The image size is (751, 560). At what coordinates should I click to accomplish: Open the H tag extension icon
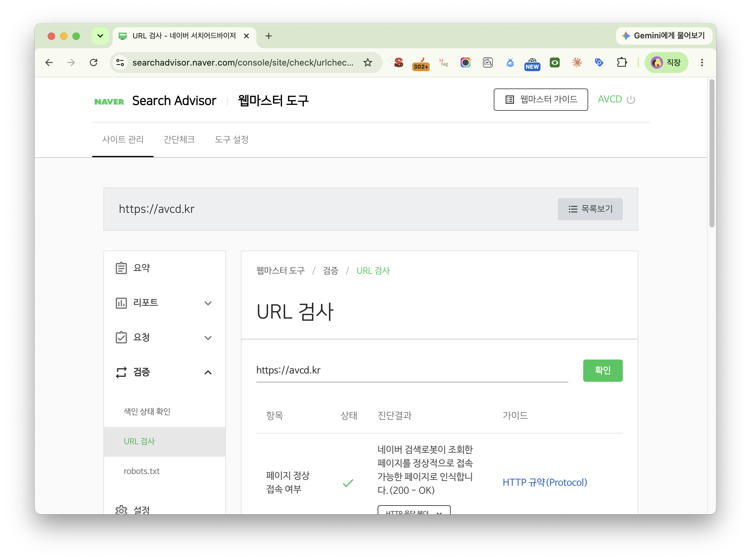pyautogui.click(x=443, y=62)
